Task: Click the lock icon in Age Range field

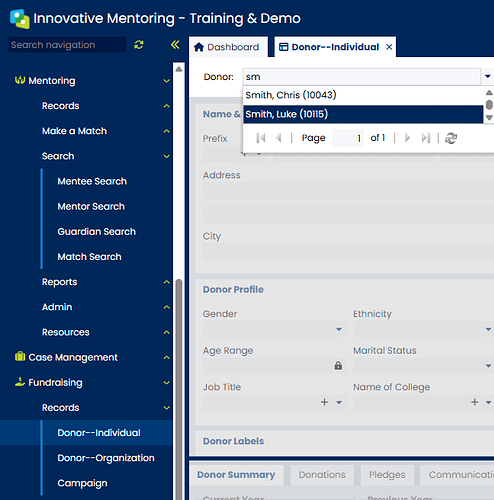Action: [338, 366]
